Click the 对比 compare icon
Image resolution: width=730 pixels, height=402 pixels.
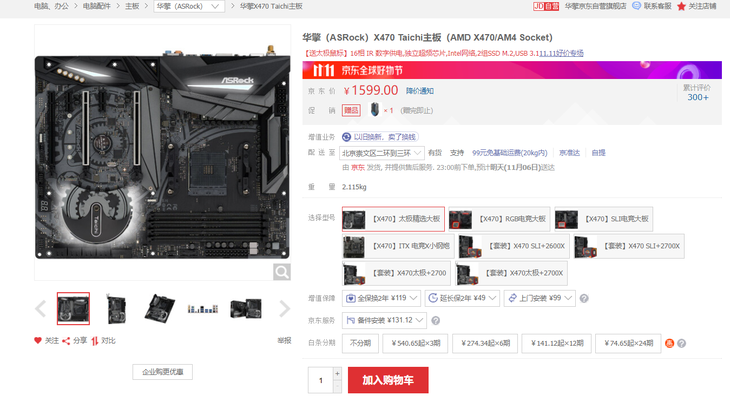95,341
